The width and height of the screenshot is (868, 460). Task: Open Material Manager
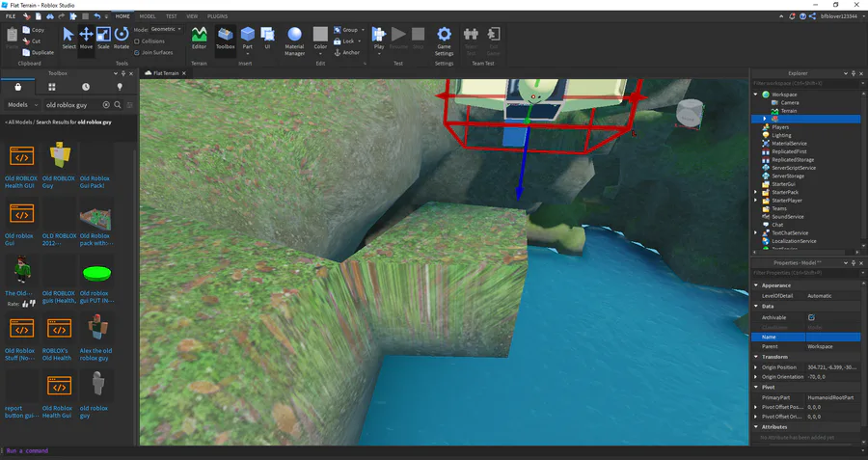click(x=294, y=41)
